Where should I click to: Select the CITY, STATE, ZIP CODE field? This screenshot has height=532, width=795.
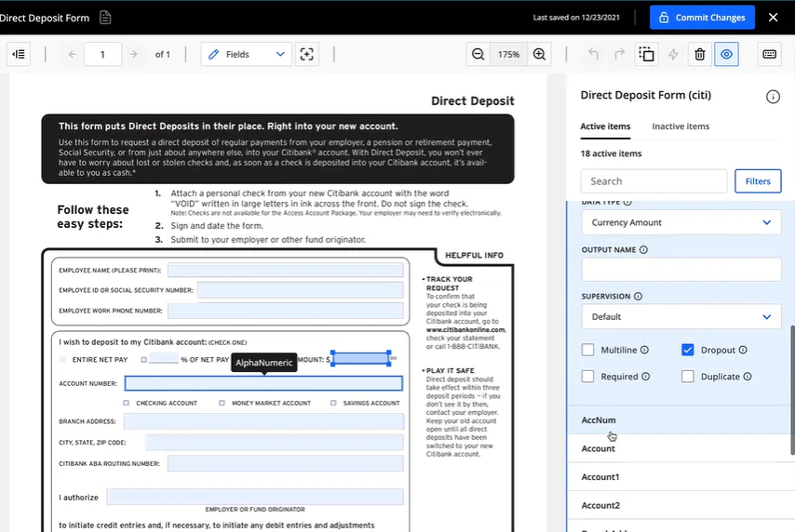point(275,443)
